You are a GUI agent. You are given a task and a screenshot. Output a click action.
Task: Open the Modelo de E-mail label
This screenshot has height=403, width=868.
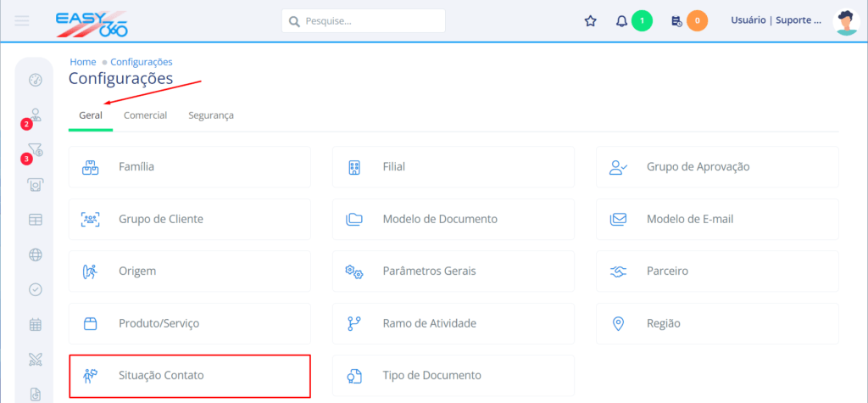tap(690, 219)
